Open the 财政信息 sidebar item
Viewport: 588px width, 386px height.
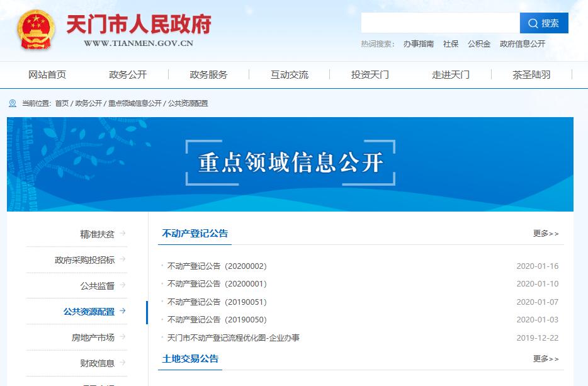click(x=98, y=363)
